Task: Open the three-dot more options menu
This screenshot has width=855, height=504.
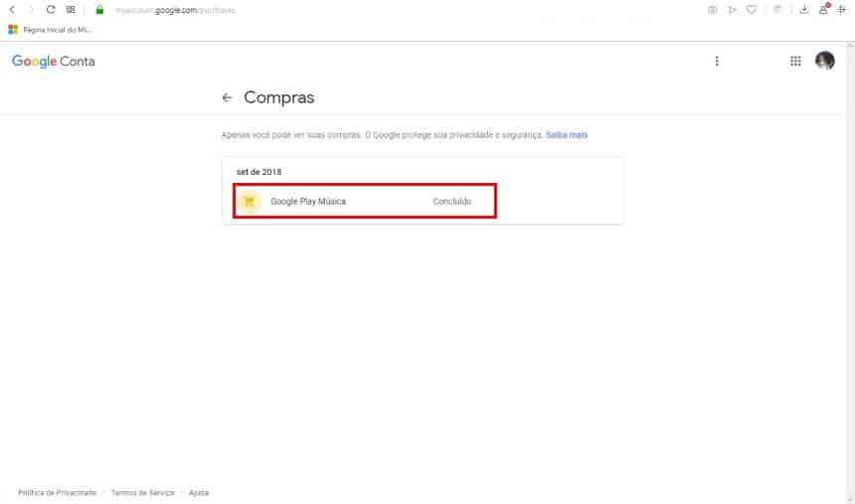Action: pos(717,61)
